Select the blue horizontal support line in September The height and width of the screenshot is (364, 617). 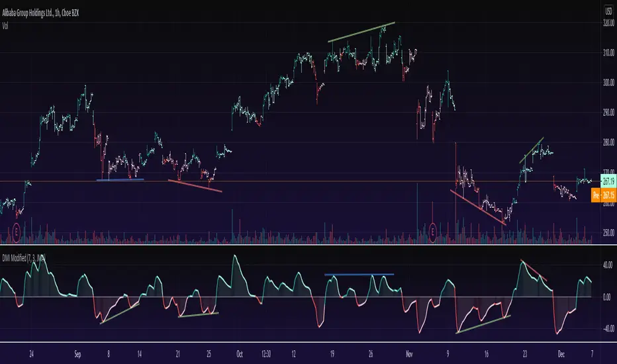(x=120, y=180)
